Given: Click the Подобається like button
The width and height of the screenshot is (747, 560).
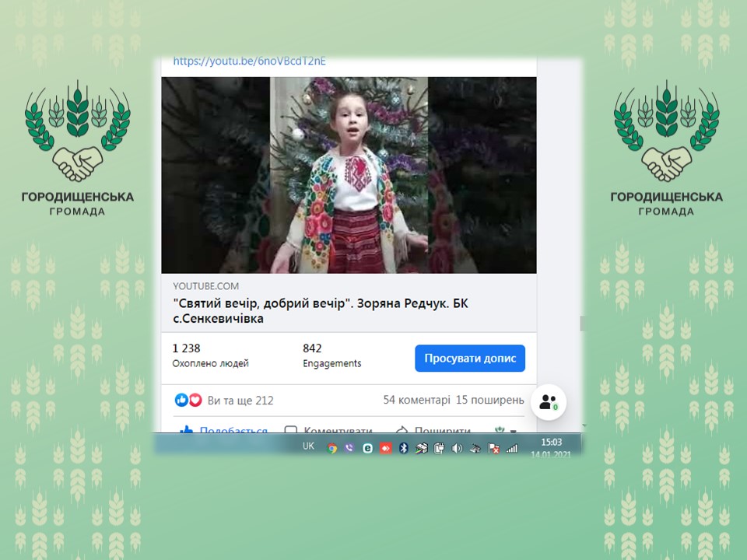Looking at the screenshot, I should click(223, 429).
